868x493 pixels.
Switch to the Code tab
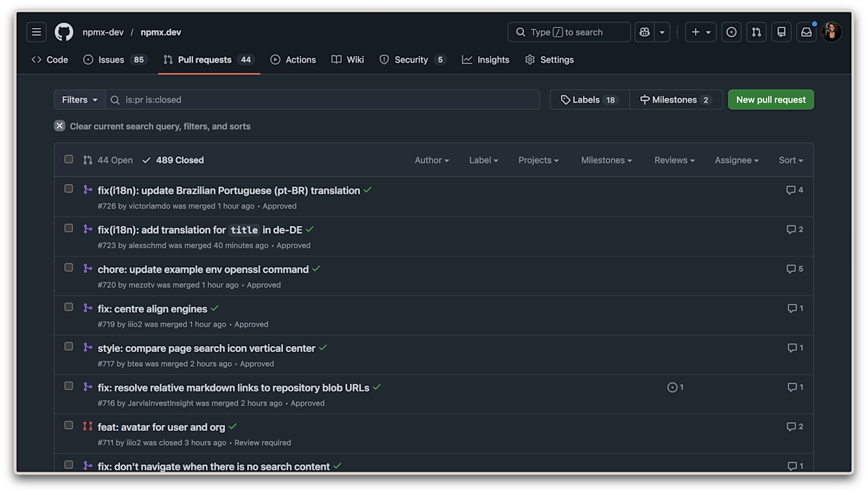point(50,59)
